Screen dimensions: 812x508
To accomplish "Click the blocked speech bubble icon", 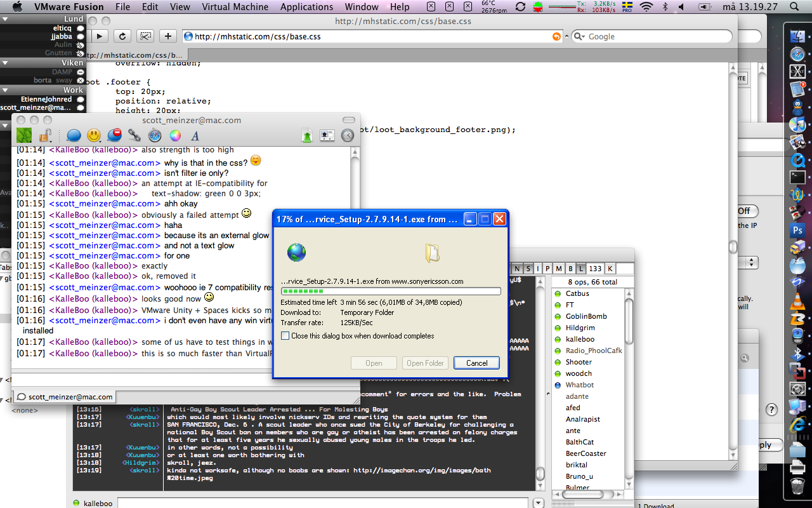I will point(114,135).
